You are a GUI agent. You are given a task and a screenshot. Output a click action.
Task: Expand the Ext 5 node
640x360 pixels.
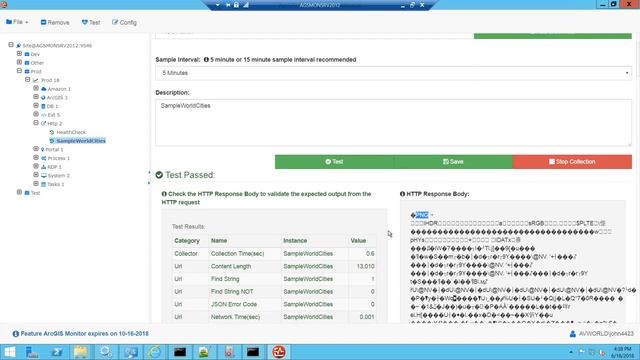pyautogui.click(x=36, y=114)
